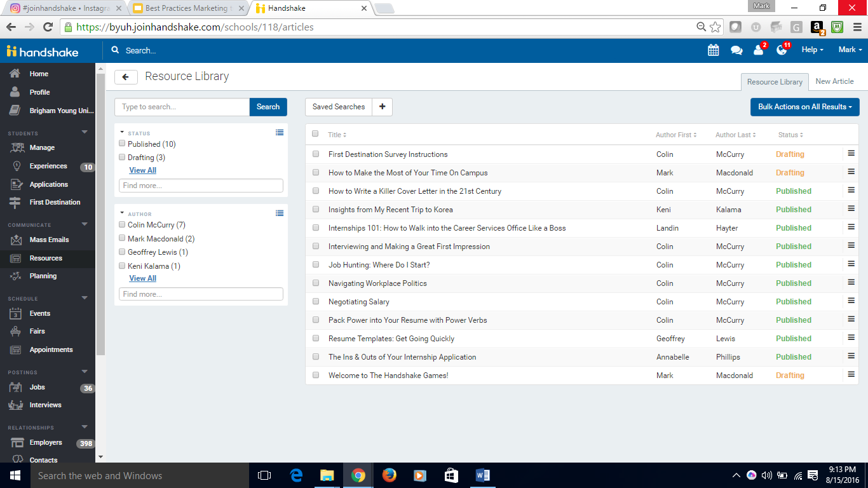Open article Job Hunting: Where Do I Start?
Screen dimensions: 868x488
coord(379,264)
